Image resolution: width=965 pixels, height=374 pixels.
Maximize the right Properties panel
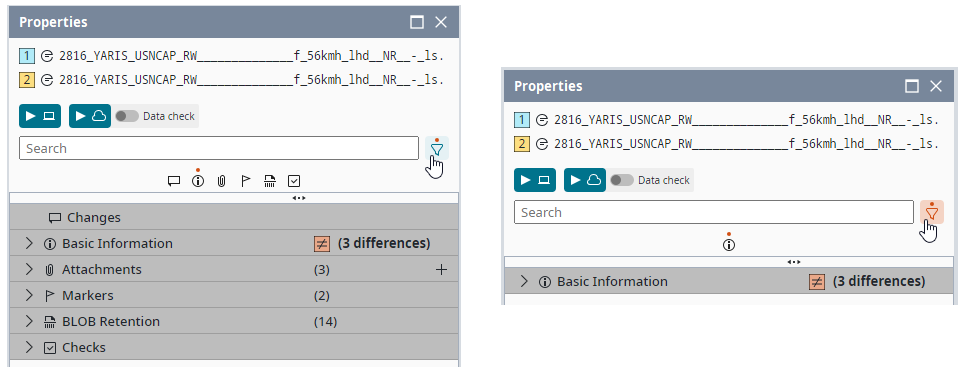point(911,86)
